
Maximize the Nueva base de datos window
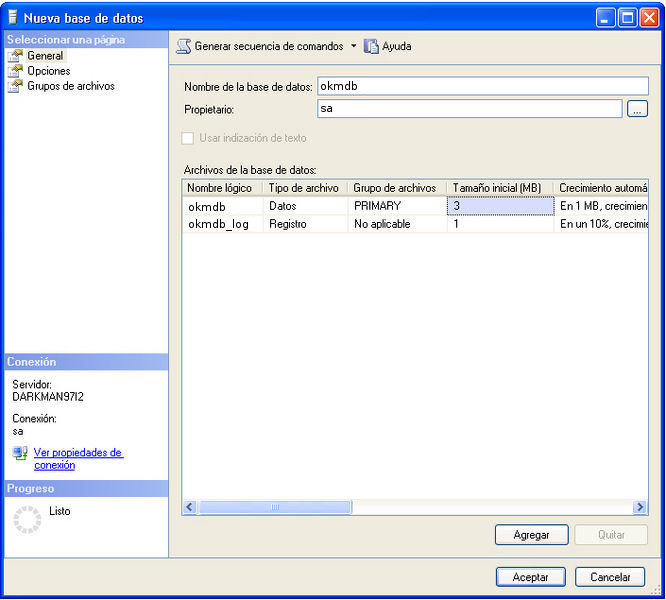[x=627, y=17]
